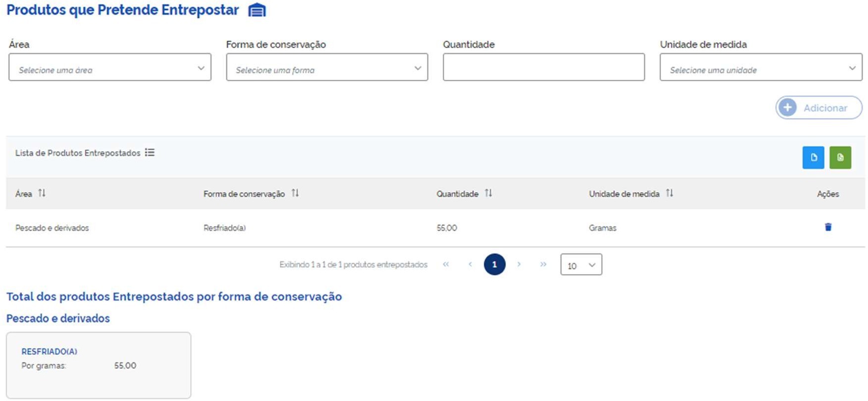868x401 pixels.
Task: Delete the Pescado e derivados row
Action: coord(827,227)
